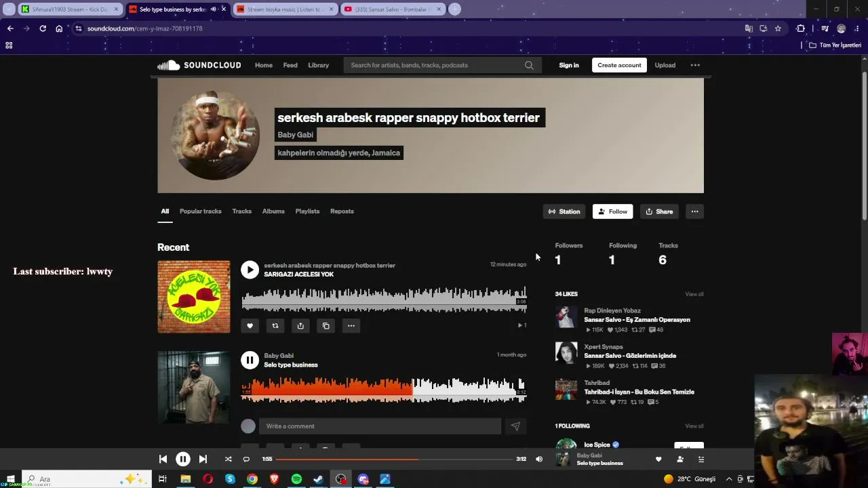Seek within SARIGAZI ACELESI YOK waveform
This screenshot has width=868, height=488.
[384, 300]
